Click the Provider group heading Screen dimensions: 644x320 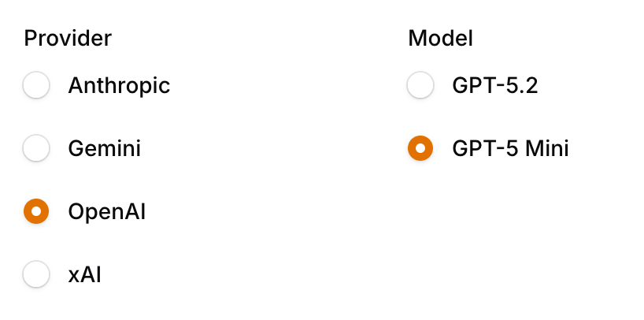tap(68, 37)
